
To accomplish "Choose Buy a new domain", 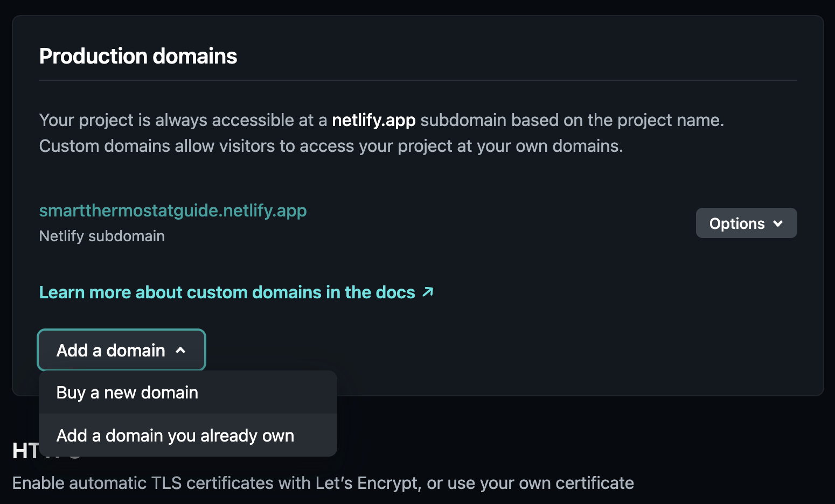I will click(127, 393).
